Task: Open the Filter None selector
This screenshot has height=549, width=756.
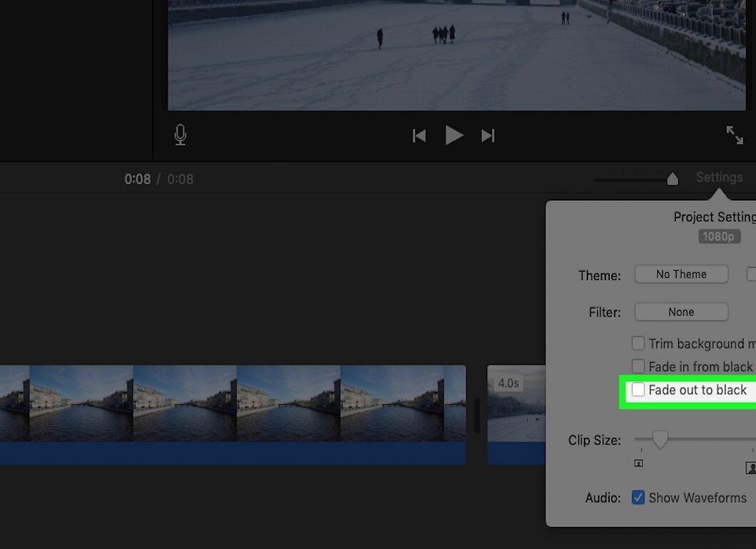Action: coord(681,312)
